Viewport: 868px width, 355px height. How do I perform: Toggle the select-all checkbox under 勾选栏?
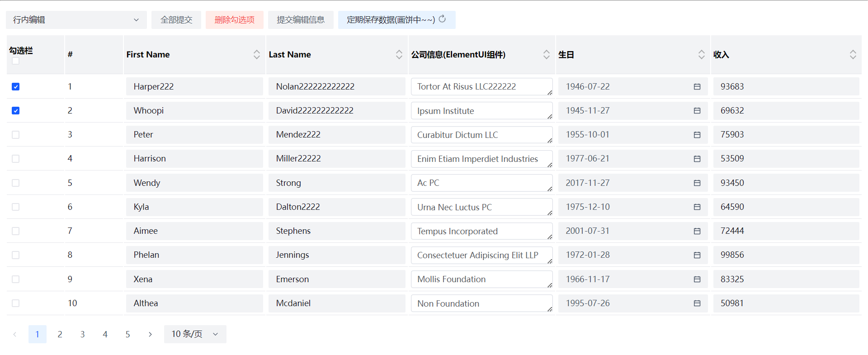click(16, 61)
